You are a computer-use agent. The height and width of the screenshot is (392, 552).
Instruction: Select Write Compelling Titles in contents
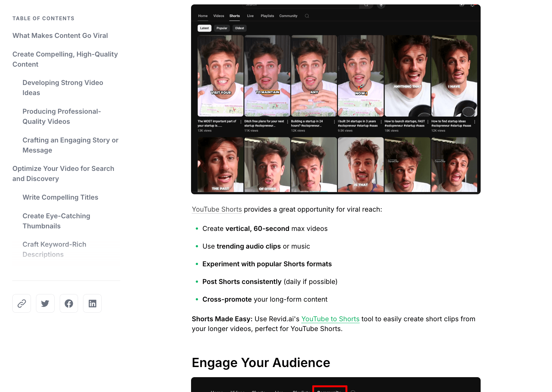pos(60,197)
